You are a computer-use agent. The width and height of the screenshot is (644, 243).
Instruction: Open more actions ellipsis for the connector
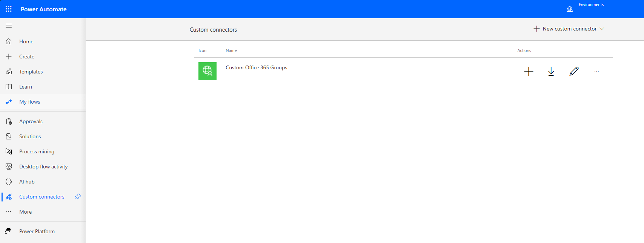596,71
